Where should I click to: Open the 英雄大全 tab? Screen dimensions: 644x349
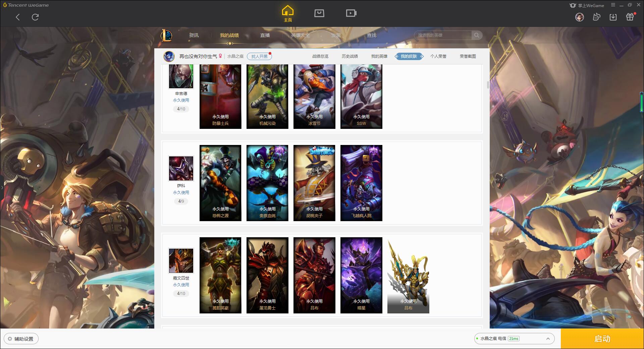(301, 35)
